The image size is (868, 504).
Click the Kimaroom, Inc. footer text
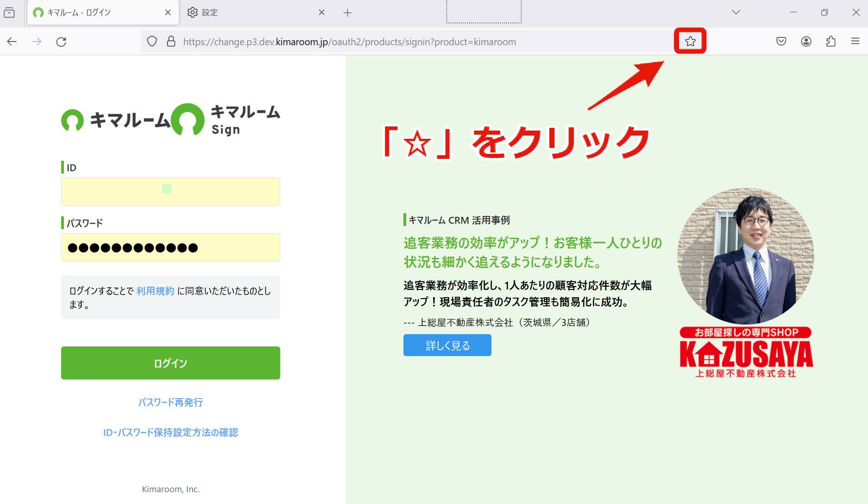point(171,489)
